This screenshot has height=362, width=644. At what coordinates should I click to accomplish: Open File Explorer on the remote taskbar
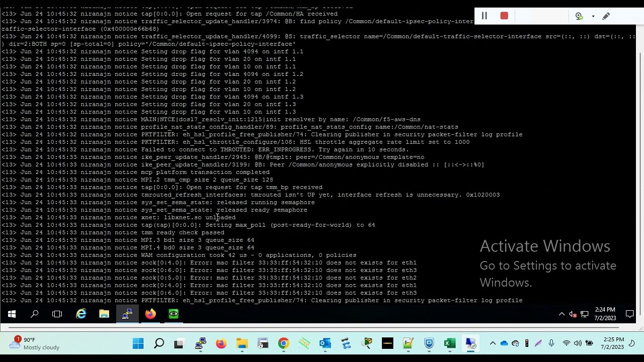104,314
